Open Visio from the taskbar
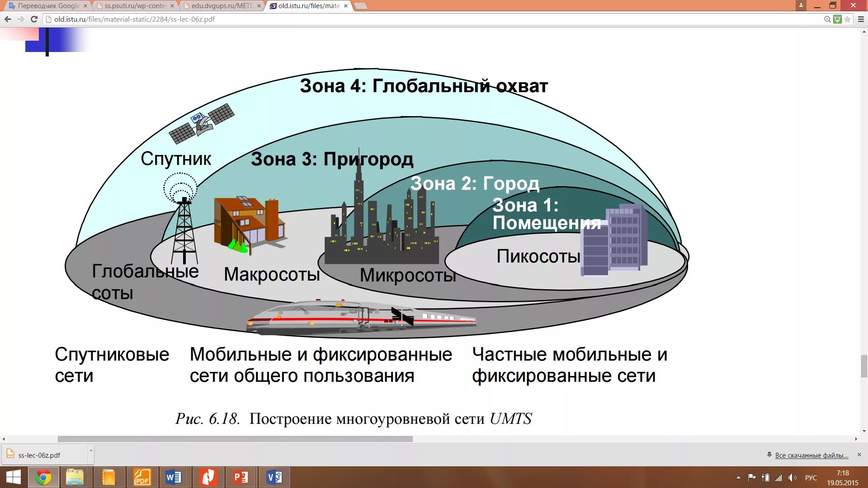 coord(274,477)
